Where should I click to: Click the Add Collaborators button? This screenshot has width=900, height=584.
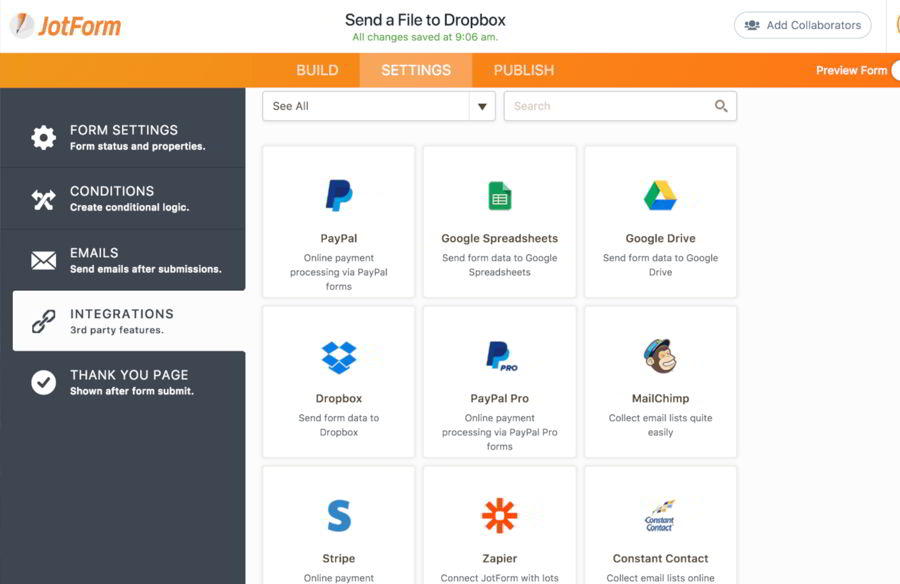[x=802, y=25]
